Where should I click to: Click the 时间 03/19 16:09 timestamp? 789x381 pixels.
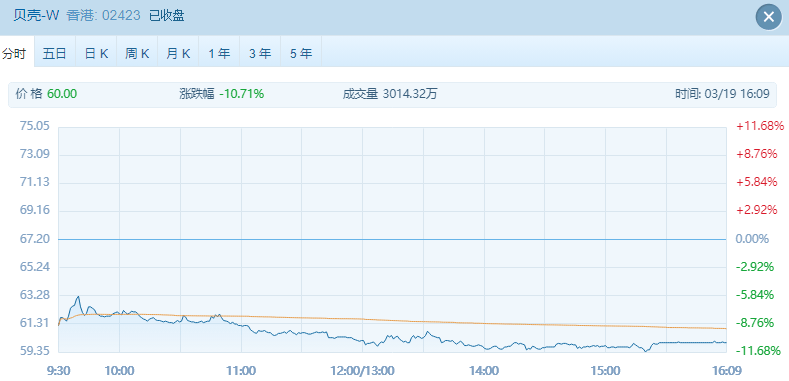tap(723, 94)
